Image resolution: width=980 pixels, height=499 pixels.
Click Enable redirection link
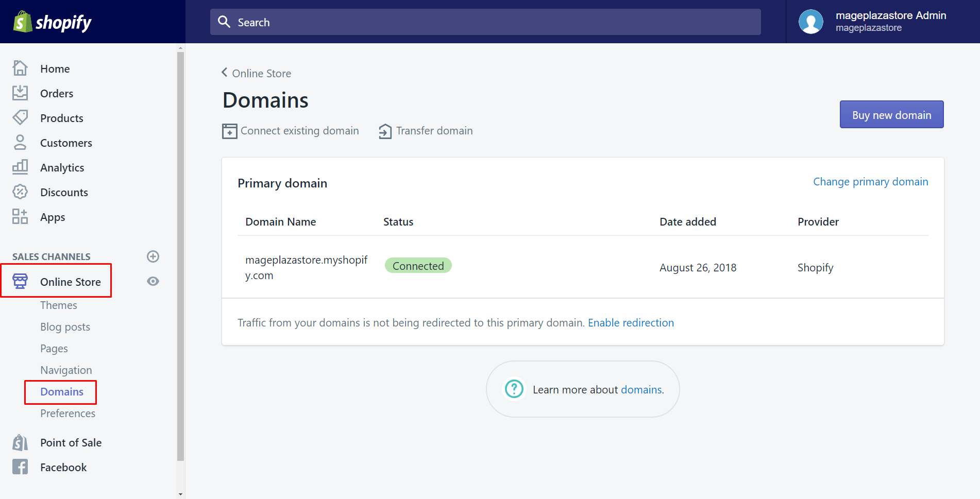tap(631, 322)
